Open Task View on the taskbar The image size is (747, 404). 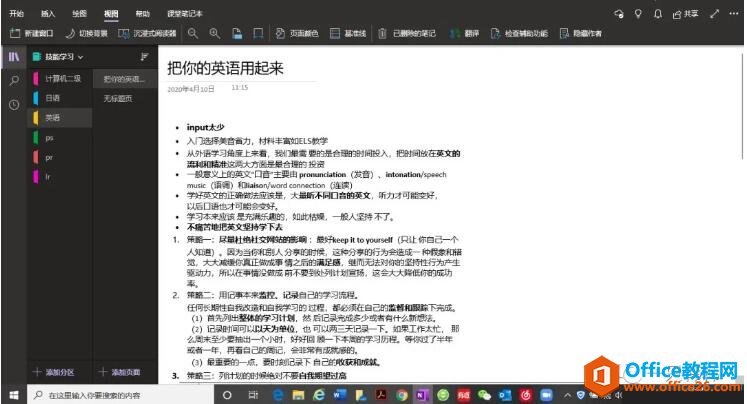[x=253, y=395]
